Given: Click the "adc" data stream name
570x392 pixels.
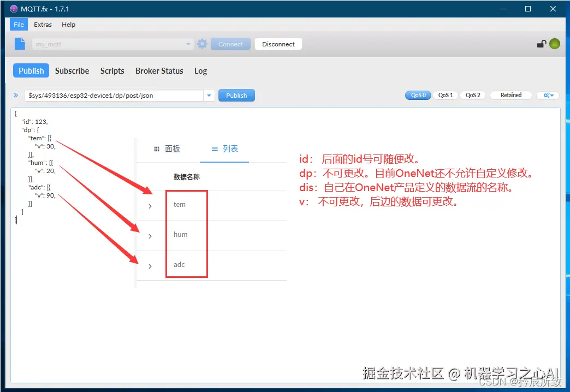Looking at the screenshot, I should click(179, 265).
